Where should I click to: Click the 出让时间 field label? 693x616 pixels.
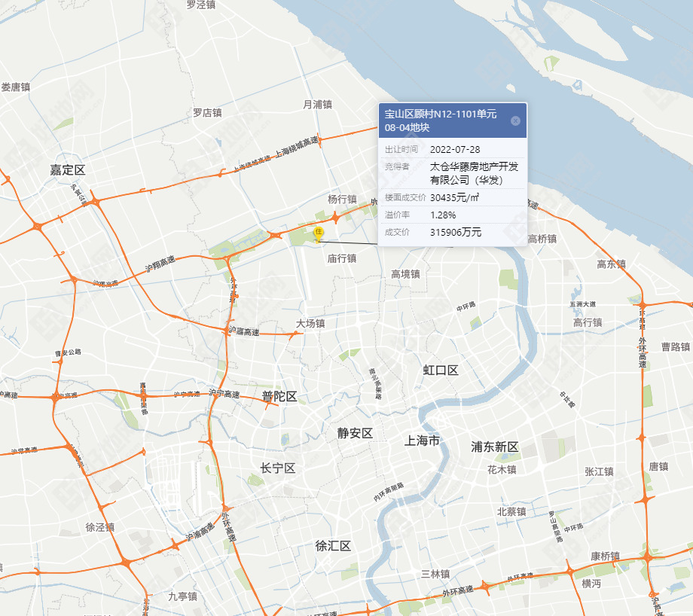pos(401,149)
